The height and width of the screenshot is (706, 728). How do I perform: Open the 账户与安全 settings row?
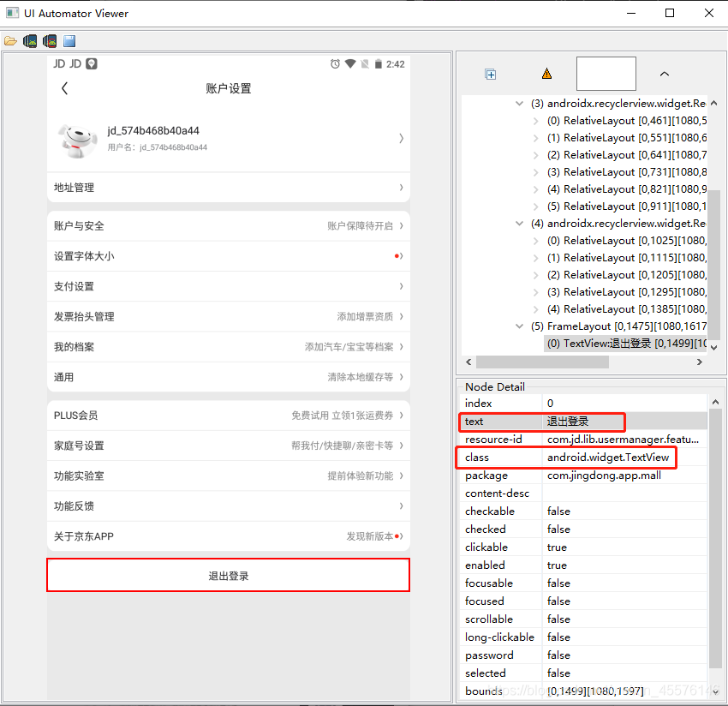(x=229, y=225)
